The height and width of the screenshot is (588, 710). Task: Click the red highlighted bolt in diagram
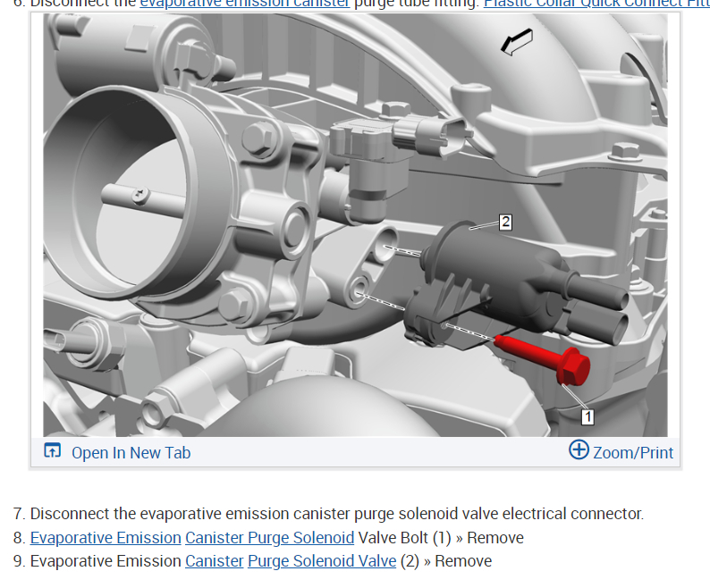coord(544,358)
